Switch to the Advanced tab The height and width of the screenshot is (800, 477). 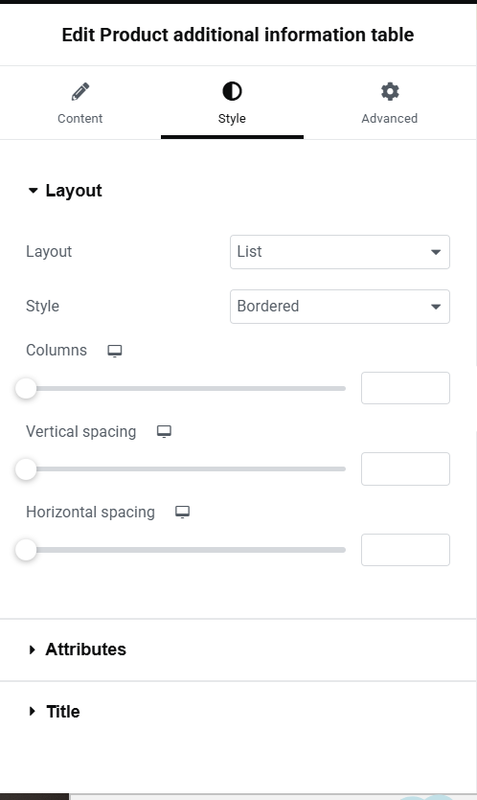(390, 103)
